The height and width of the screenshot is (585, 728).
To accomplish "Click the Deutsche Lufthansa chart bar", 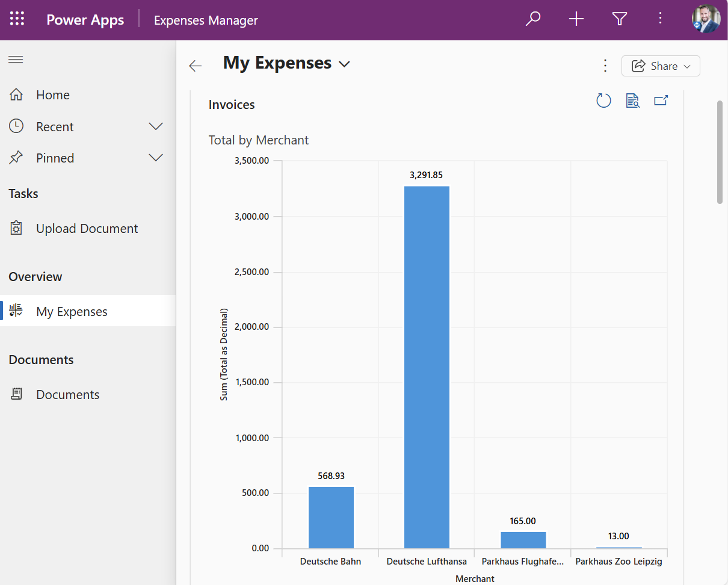I will pyautogui.click(x=427, y=367).
